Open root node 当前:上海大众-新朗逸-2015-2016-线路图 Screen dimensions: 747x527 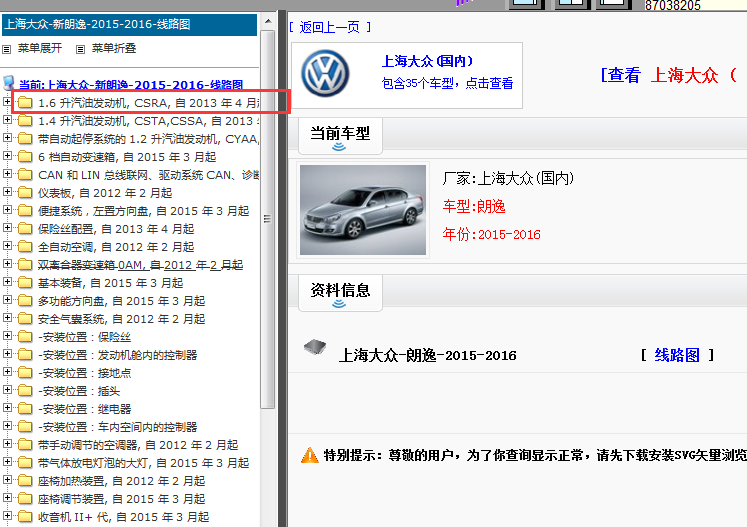click(131, 85)
